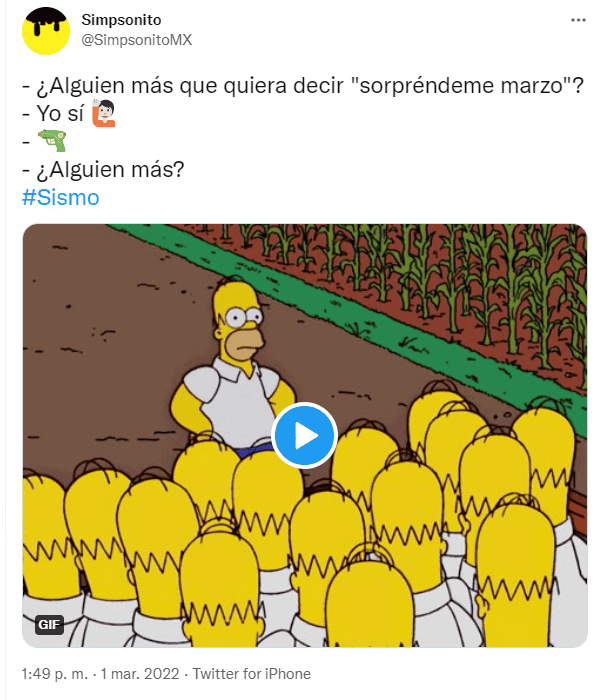Open the #Sismo hashtag
This screenshot has height=700, width=603.
point(61,197)
